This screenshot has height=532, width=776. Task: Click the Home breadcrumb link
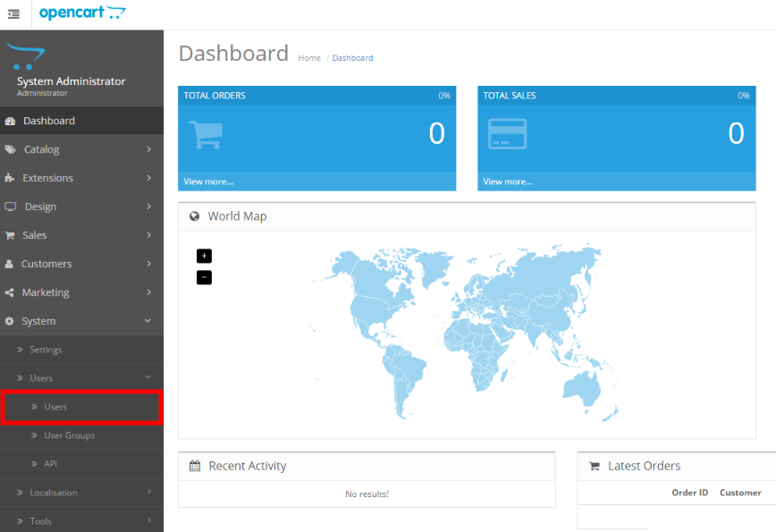[309, 58]
